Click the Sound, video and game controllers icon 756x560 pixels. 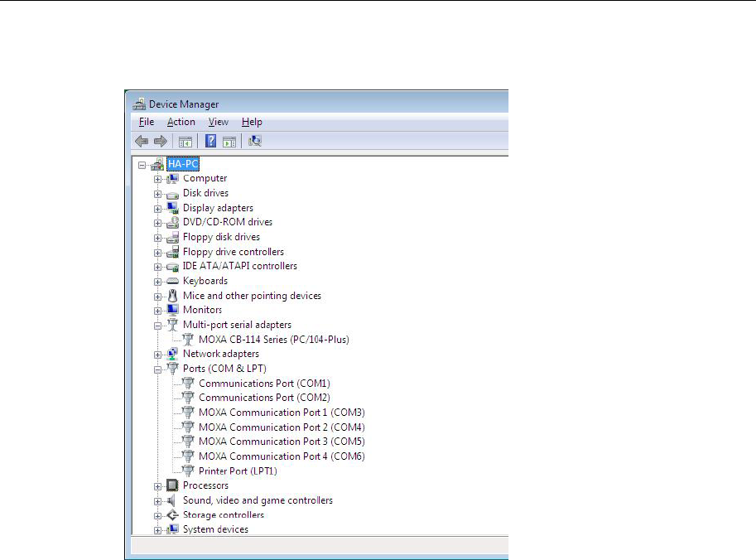pyautogui.click(x=171, y=500)
